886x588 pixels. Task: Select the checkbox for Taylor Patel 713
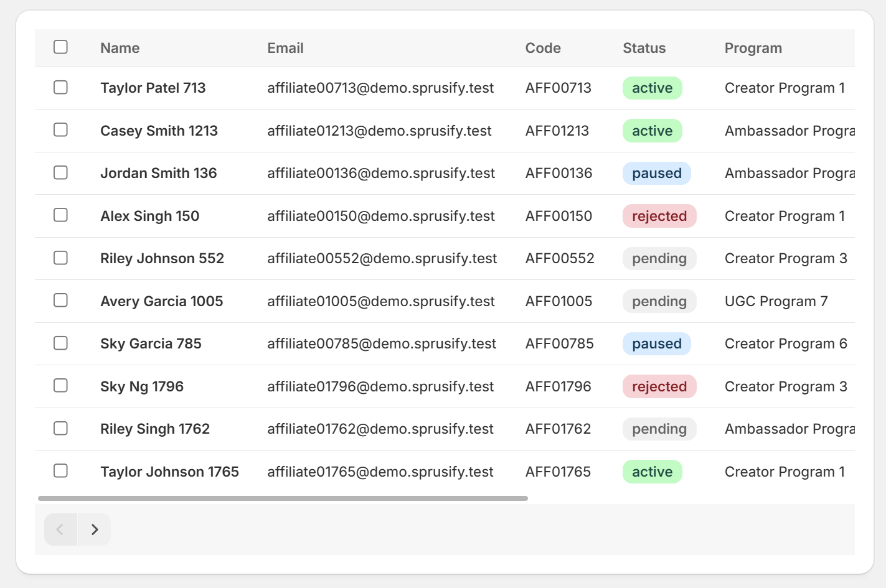tap(60, 87)
